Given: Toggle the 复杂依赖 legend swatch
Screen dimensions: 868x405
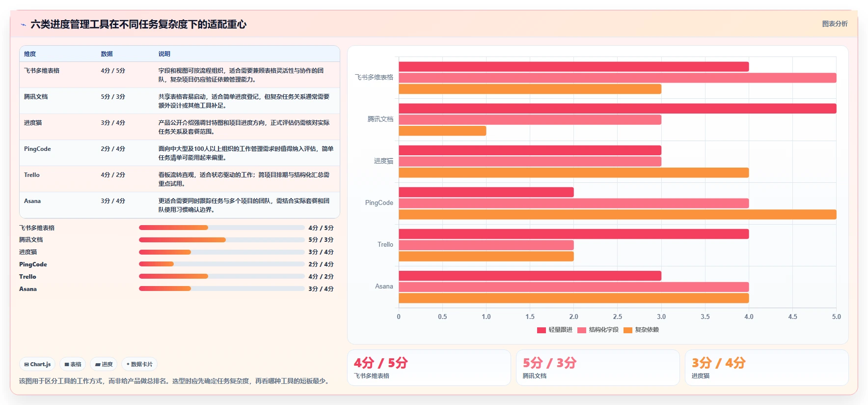Looking at the screenshot, I should [x=628, y=330].
